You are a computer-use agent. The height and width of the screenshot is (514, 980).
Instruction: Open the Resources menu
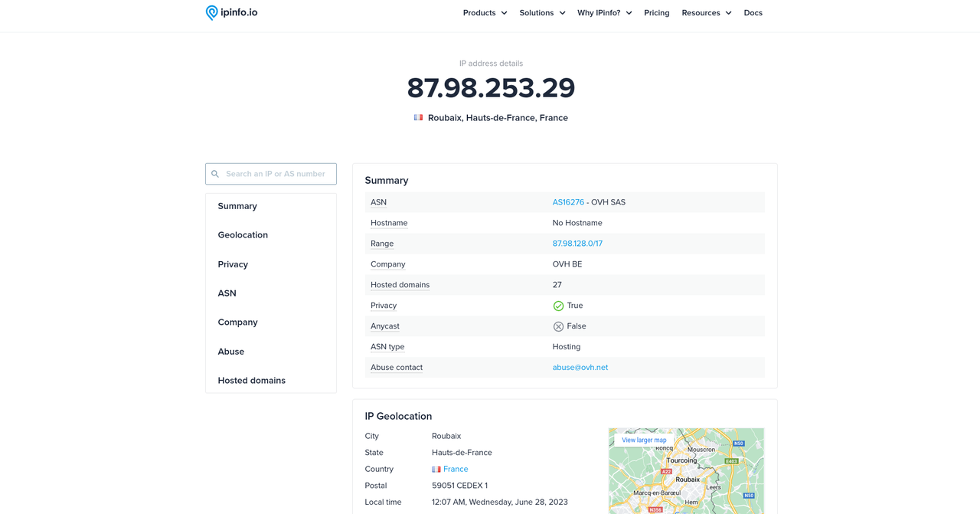tap(707, 13)
